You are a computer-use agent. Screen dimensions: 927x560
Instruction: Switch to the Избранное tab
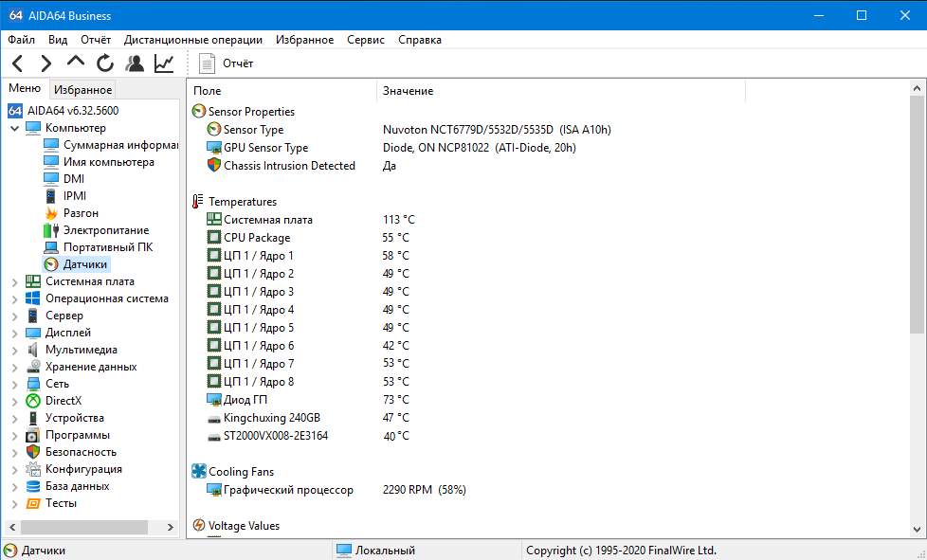pyautogui.click(x=82, y=90)
